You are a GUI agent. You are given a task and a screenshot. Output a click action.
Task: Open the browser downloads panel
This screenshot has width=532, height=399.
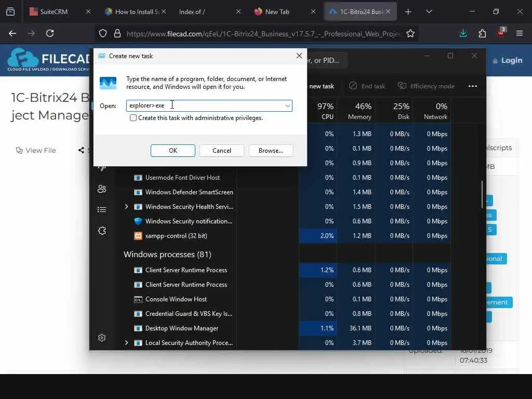coord(463,33)
